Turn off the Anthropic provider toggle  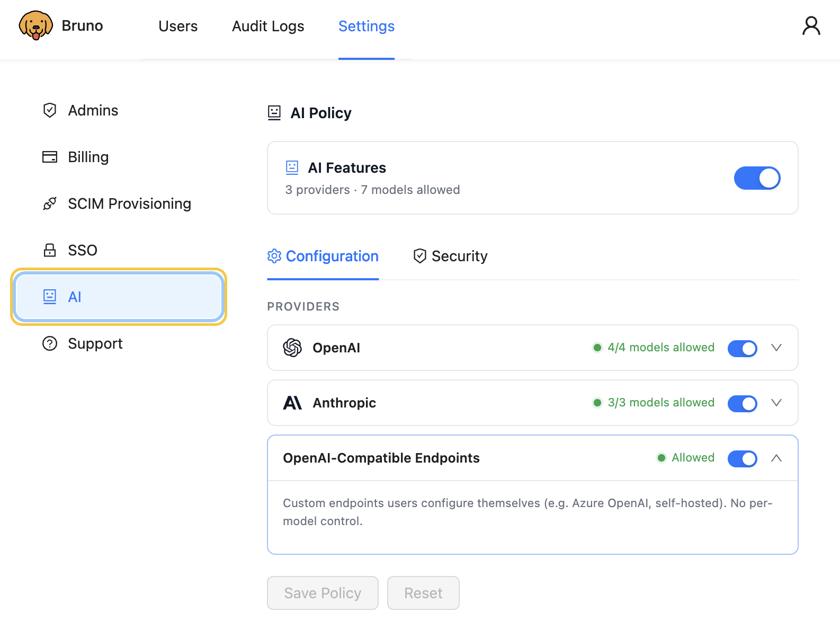[x=743, y=403]
